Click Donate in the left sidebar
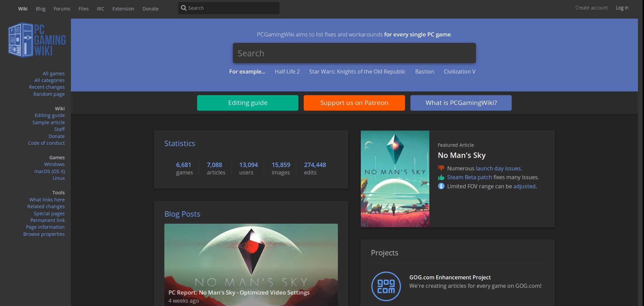The height and width of the screenshot is (306, 644). click(x=57, y=136)
